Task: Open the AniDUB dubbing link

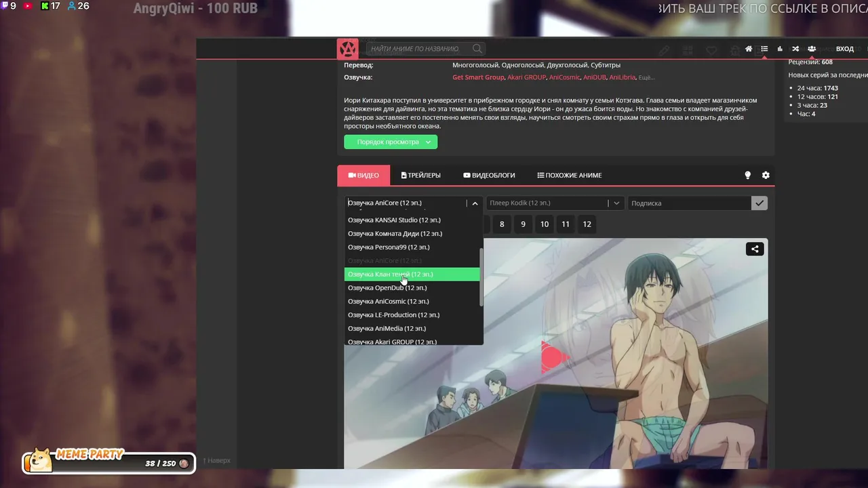Action: coord(595,77)
